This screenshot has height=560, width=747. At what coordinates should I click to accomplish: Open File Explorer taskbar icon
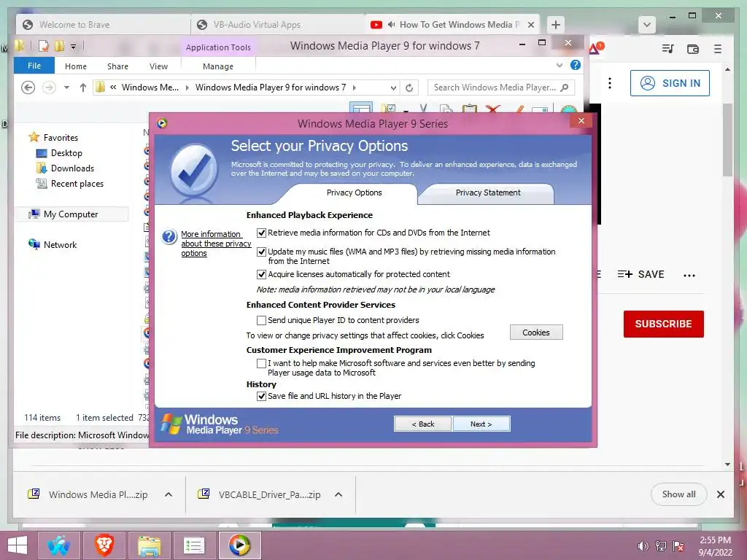click(x=149, y=545)
